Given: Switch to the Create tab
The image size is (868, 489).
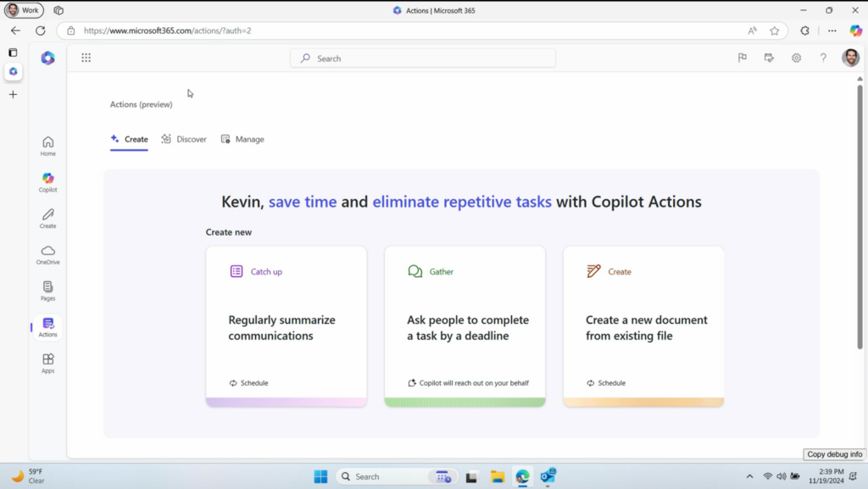Looking at the screenshot, I should coord(129,139).
